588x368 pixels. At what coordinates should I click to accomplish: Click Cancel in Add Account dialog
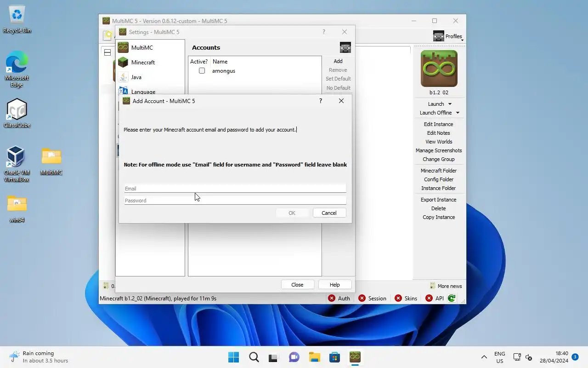329,213
